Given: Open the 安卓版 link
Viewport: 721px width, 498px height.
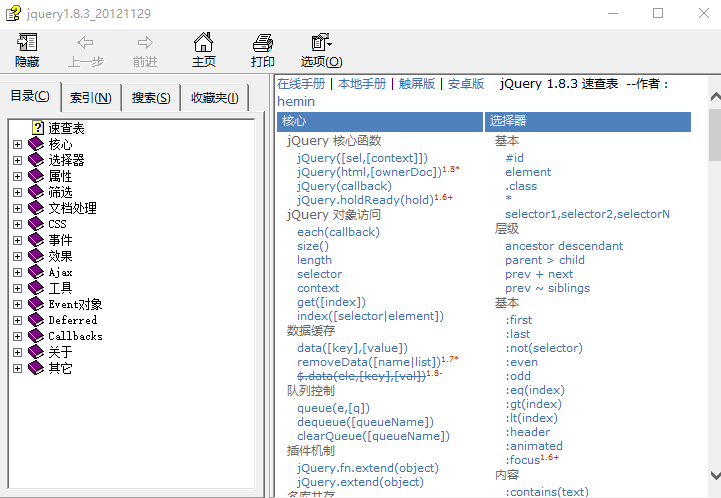Looking at the screenshot, I should pos(466,84).
